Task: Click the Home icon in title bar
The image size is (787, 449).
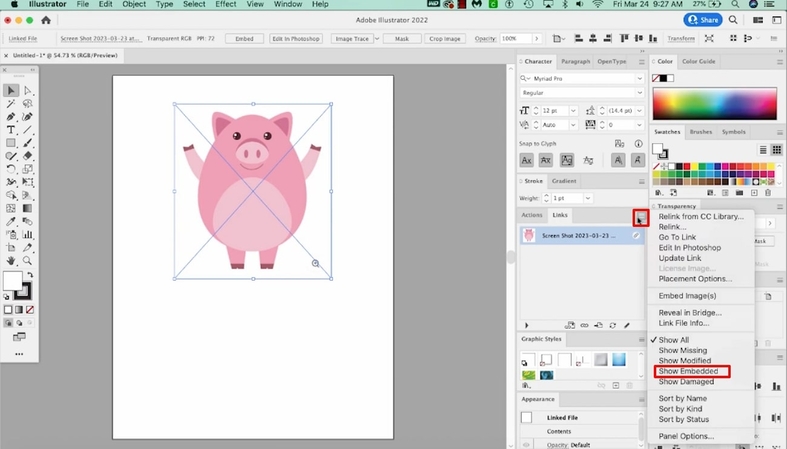Action: pos(46,20)
